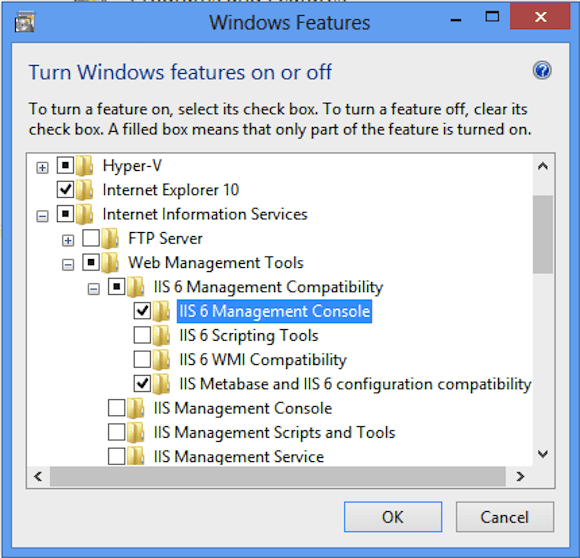Toggle the Web Management Tools checkbox
The height and width of the screenshot is (558, 580).
tap(91, 262)
